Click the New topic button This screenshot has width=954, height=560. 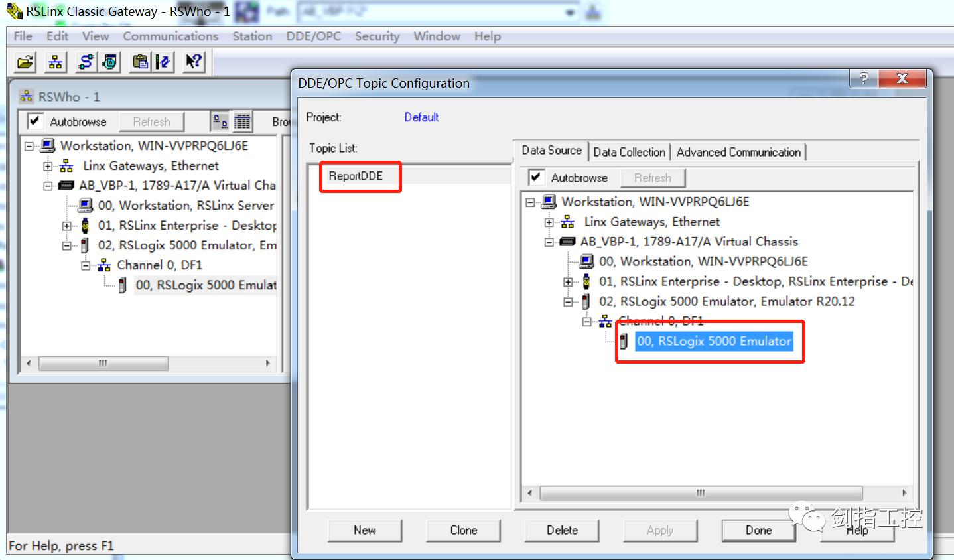364,530
